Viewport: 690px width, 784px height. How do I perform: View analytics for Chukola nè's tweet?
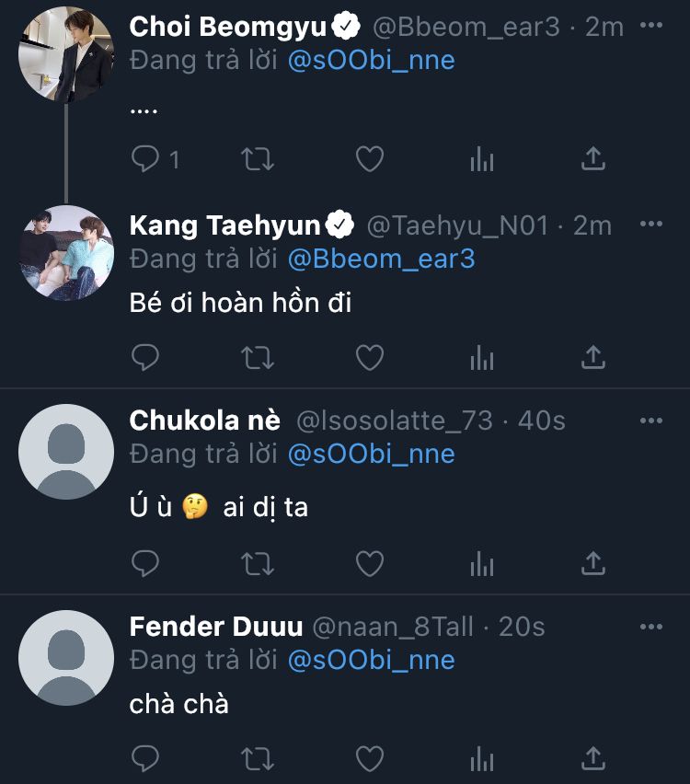click(x=482, y=562)
